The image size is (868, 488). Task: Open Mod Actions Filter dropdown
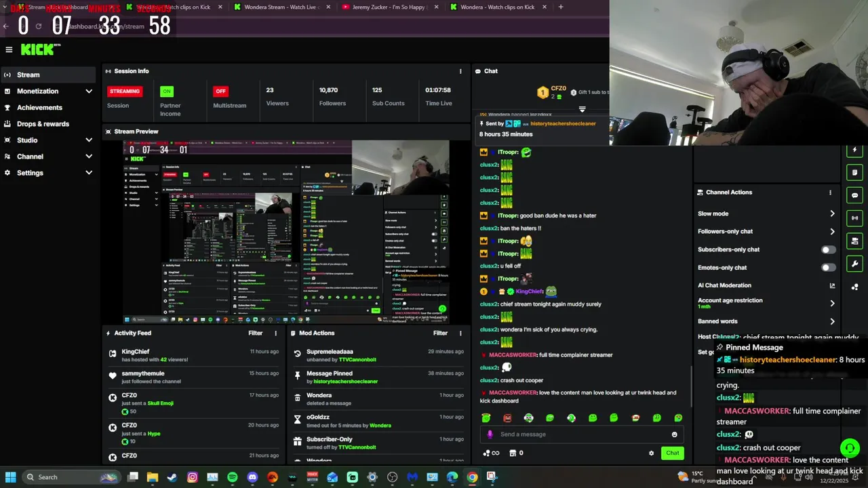[440, 333]
